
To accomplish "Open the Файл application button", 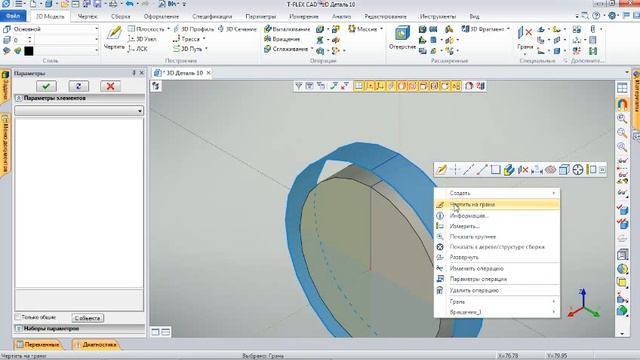I will coord(13,16).
